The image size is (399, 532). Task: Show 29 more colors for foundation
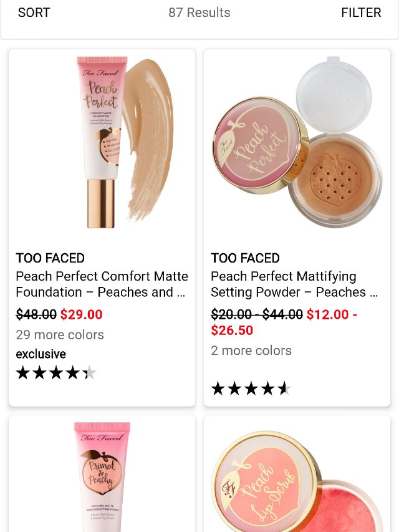pyautogui.click(x=60, y=335)
